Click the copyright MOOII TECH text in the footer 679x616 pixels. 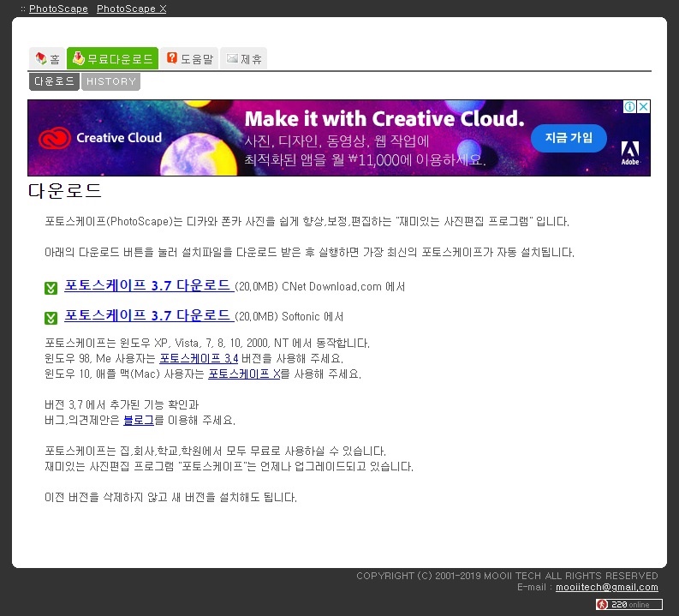[507, 576]
